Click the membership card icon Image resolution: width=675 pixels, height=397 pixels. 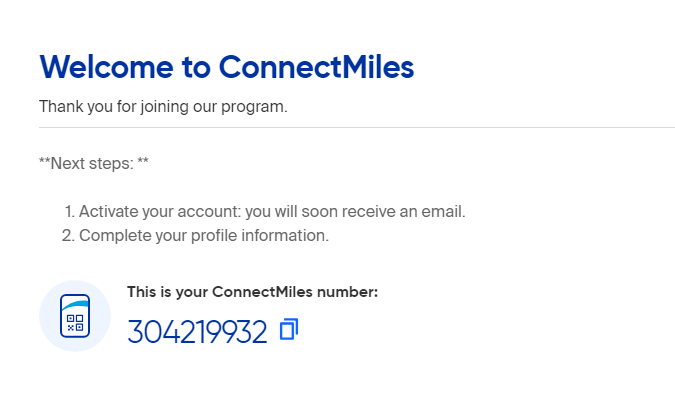[x=75, y=316]
